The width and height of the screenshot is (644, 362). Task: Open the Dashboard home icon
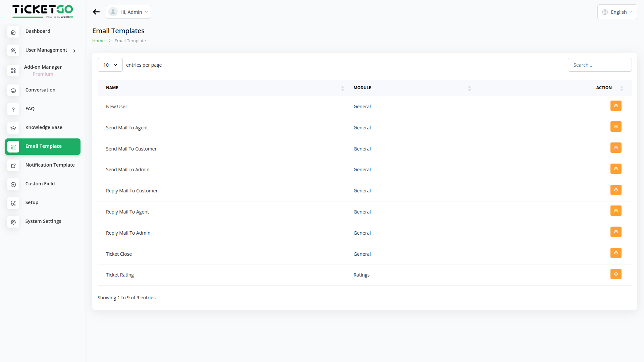coord(13,32)
